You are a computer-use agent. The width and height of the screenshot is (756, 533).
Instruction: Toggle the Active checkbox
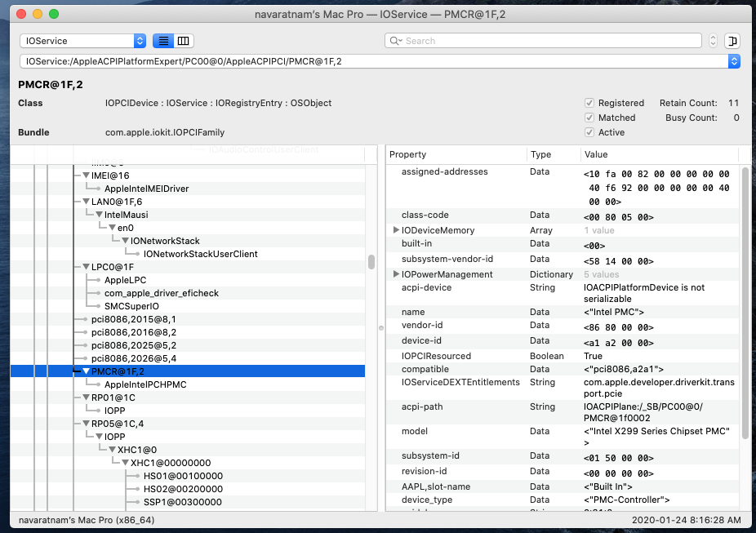589,132
